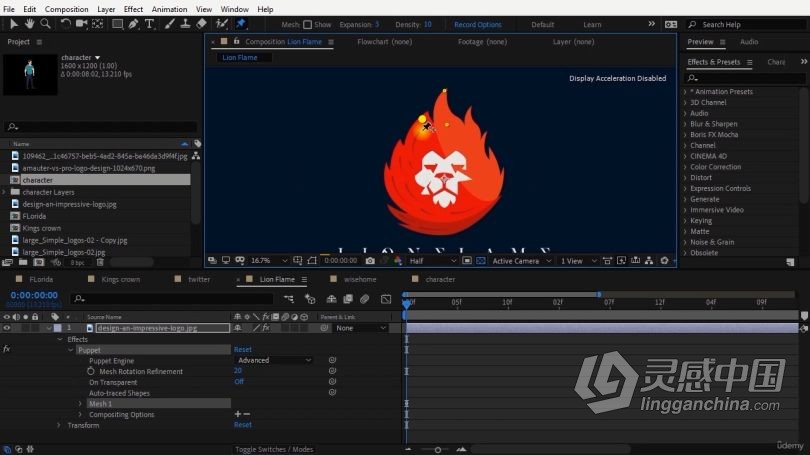
Task: Open the Active Camera dropdown
Action: (521, 261)
